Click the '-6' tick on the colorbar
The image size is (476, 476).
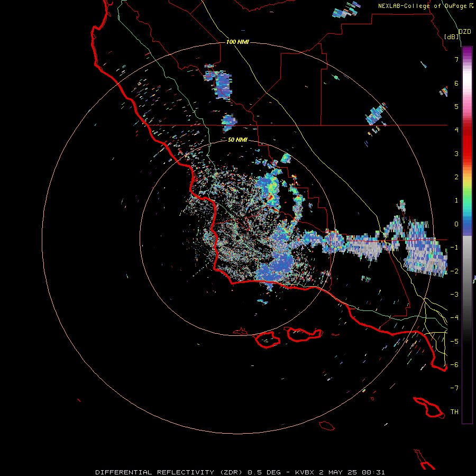point(454,365)
